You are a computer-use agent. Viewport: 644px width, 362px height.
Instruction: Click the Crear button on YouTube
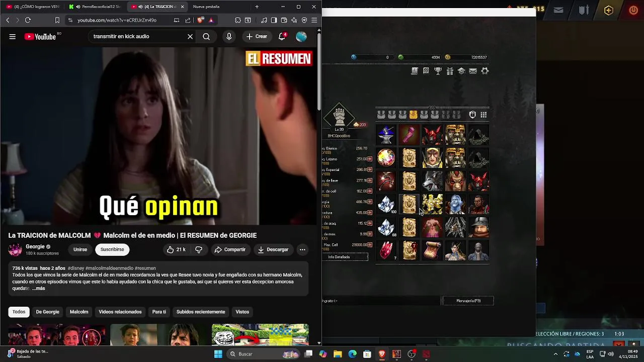[257, 36]
